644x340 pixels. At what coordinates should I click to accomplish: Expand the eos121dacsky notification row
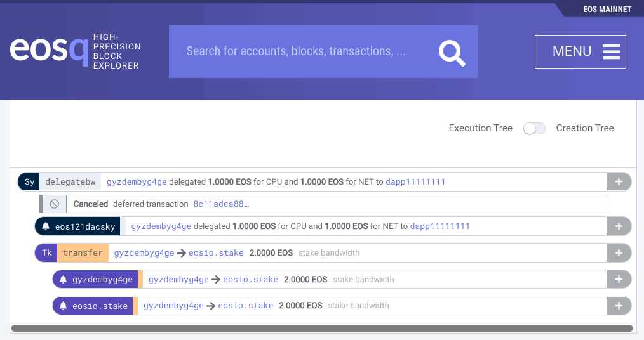(619, 226)
